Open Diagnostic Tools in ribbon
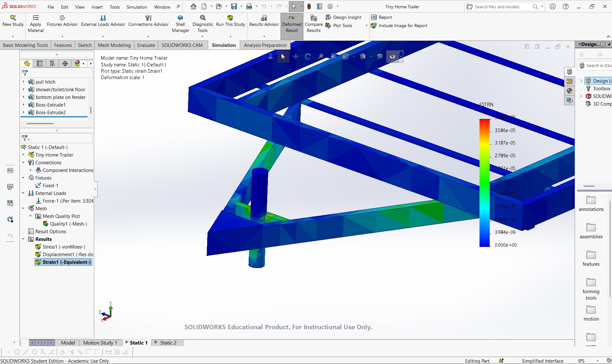 tap(203, 24)
